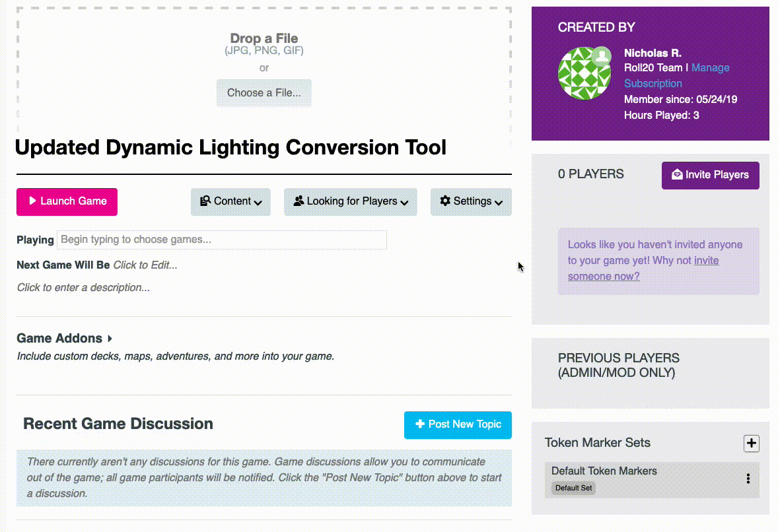This screenshot has width=778, height=532.
Task: Click into the Playing games input field
Action: click(221, 240)
